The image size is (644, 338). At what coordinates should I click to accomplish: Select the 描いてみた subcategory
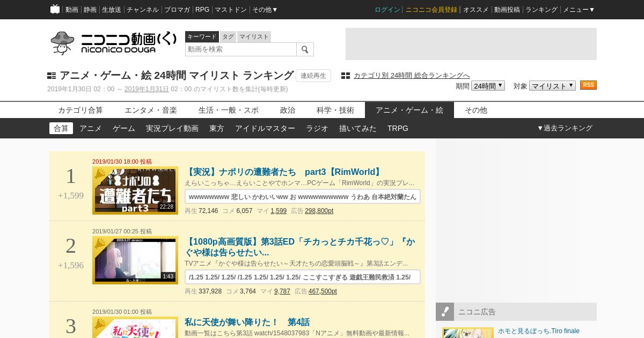[358, 128]
